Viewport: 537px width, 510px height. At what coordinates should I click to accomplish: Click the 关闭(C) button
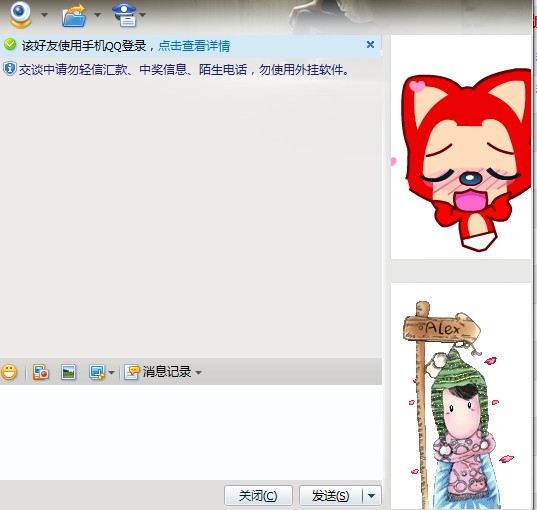pyautogui.click(x=258, y=496)
